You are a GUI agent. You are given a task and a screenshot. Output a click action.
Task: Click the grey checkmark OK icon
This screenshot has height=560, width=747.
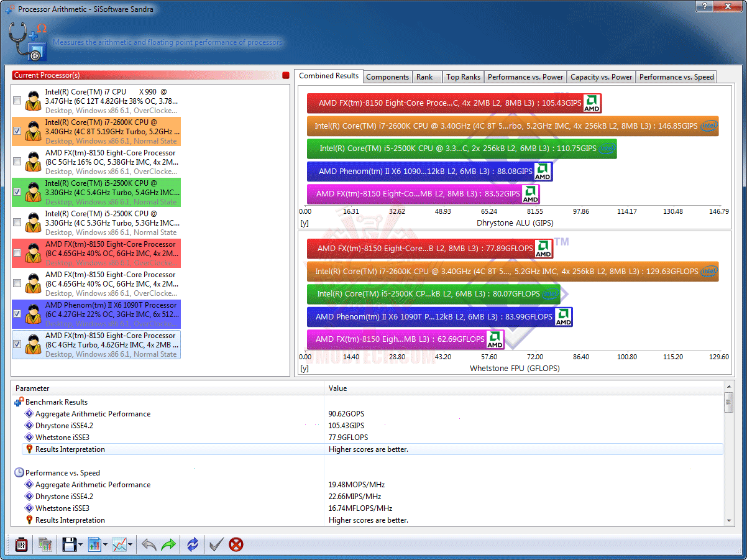pos(216,545)
